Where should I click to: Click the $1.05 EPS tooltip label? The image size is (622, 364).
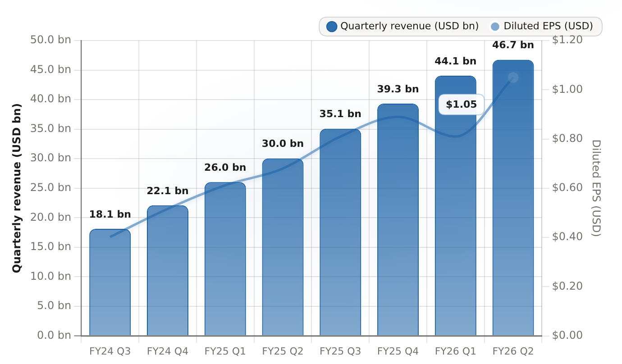[x=461, y=105]
